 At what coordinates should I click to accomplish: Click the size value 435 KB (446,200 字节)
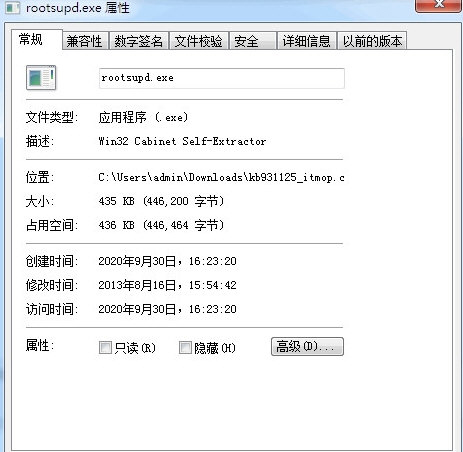(161, 201)
